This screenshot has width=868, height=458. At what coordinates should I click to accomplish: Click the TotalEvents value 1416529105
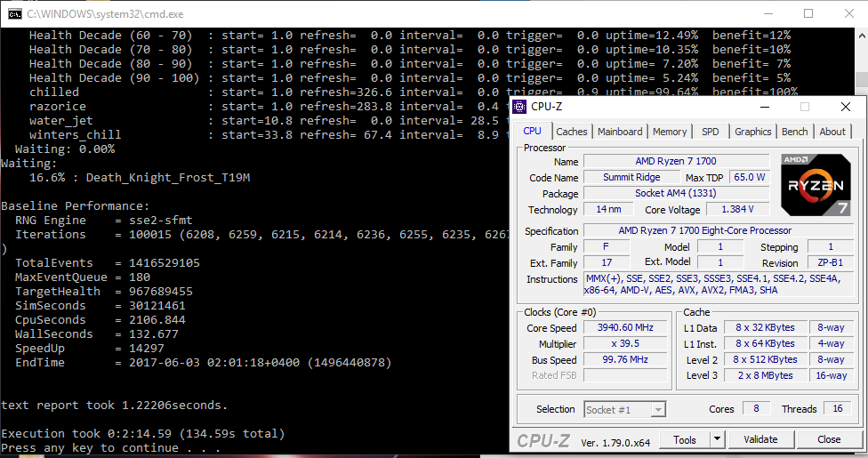click(165, 263)
